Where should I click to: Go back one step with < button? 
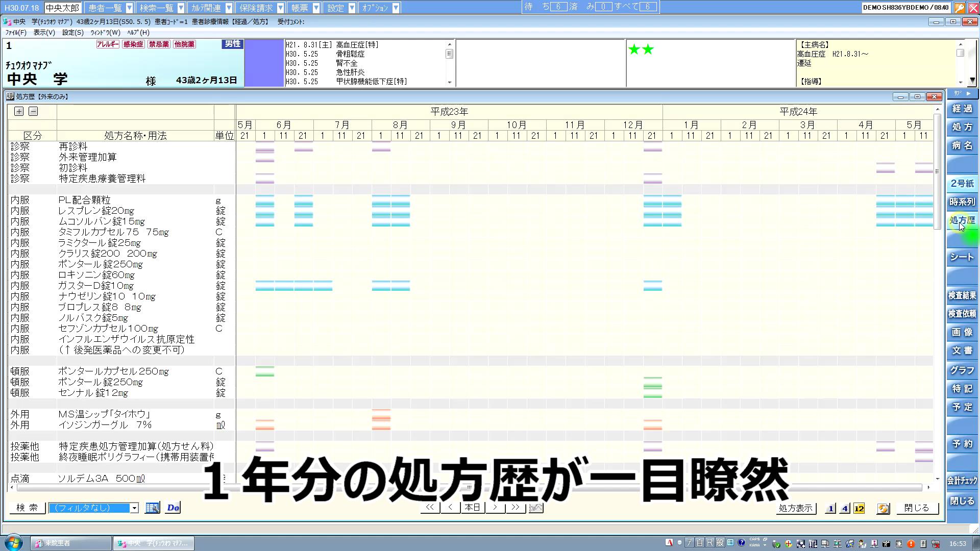[450, 508]
